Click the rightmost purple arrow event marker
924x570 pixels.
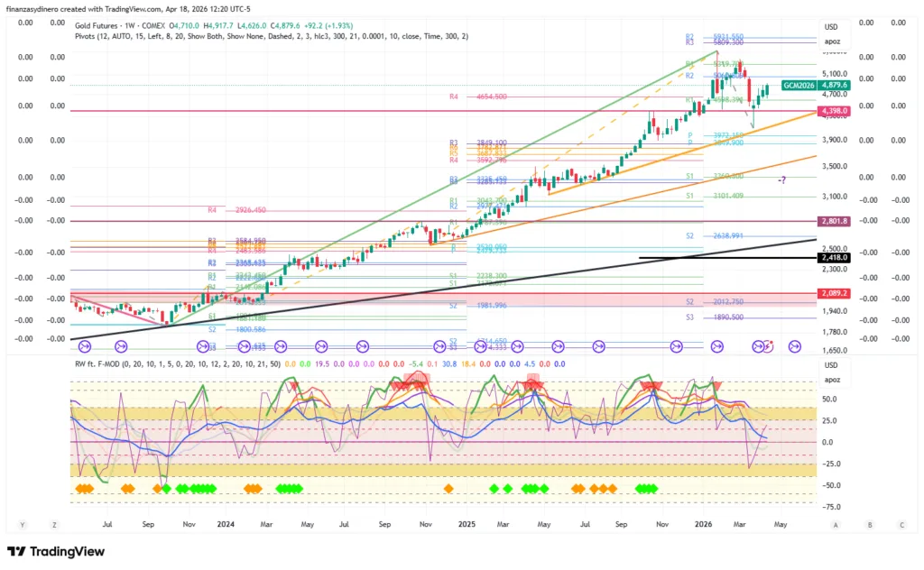(795, 345)
